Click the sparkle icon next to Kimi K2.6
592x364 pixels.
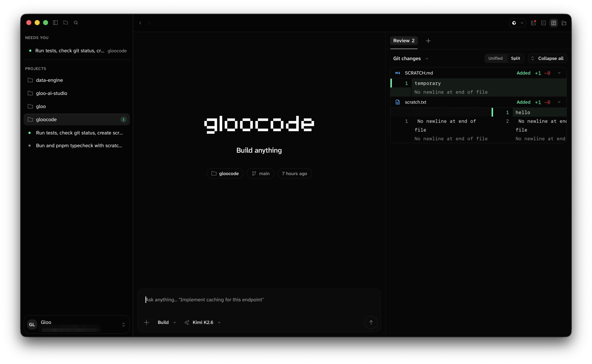click(187, 322)
